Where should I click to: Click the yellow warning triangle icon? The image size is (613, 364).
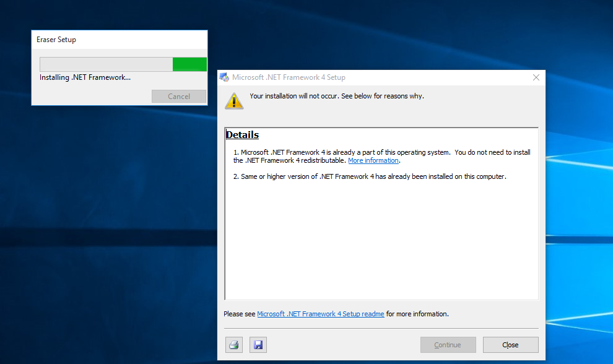pyautogui.click(x=234, y=101)
